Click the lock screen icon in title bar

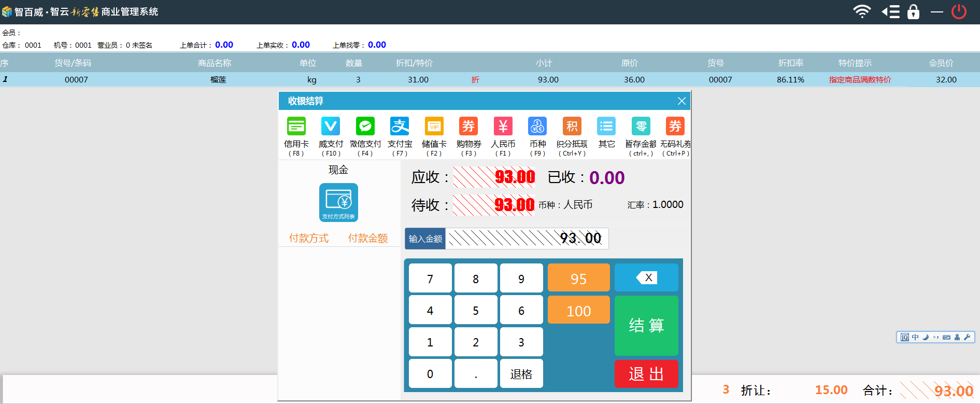pyautogui.click(x=913, y=11)
